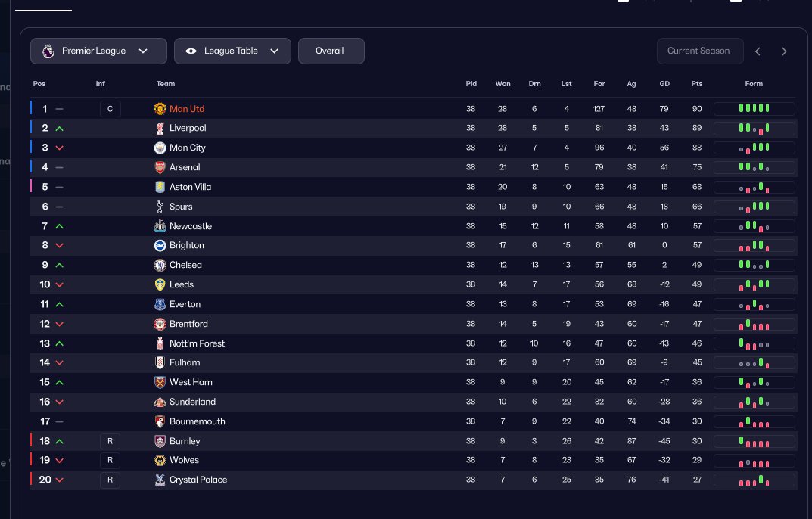The image size is (812, 519).
Task: Click the champions 'C' badge beside Man Utd
Action: tap(110, 109)
